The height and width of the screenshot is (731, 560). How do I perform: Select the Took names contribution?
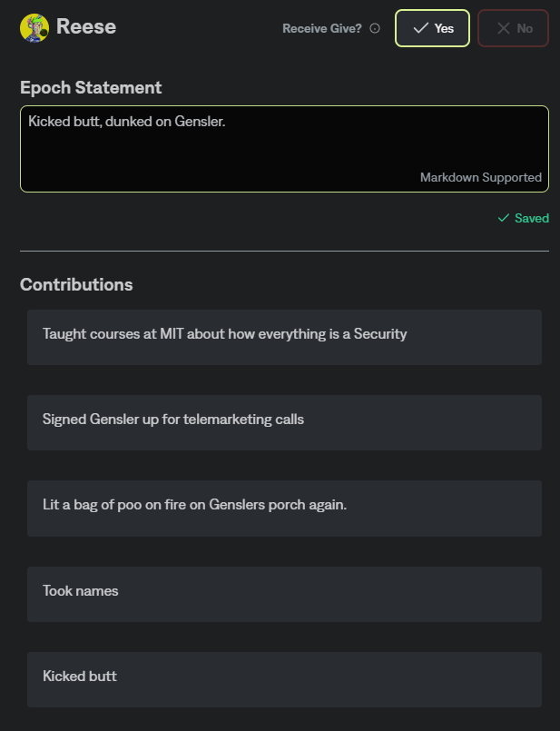click(x=284, y=594)
